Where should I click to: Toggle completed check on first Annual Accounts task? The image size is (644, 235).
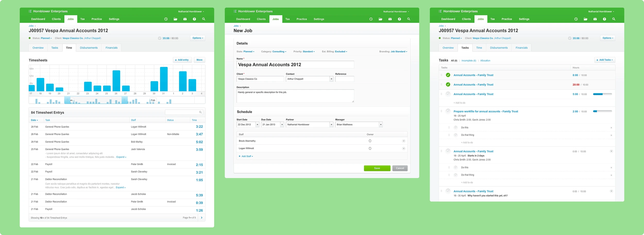click(448, 75)
